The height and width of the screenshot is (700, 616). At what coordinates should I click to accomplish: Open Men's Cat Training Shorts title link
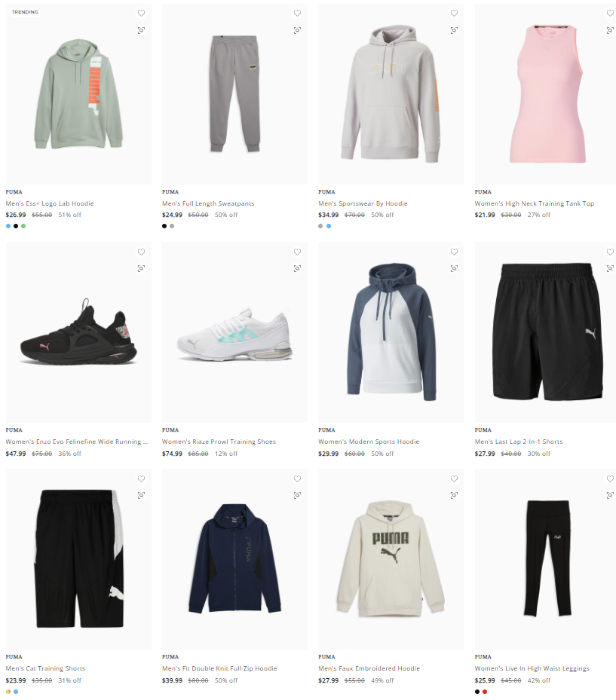(45, 668)
